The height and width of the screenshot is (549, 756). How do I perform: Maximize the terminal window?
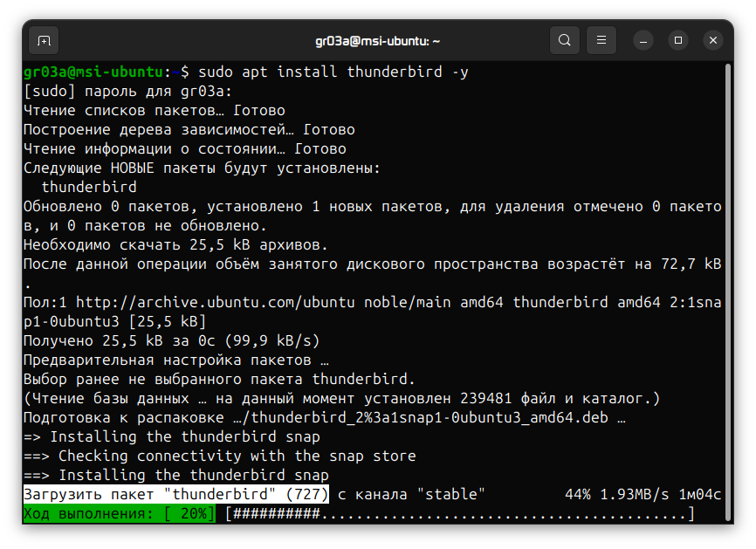pos(678,40)
